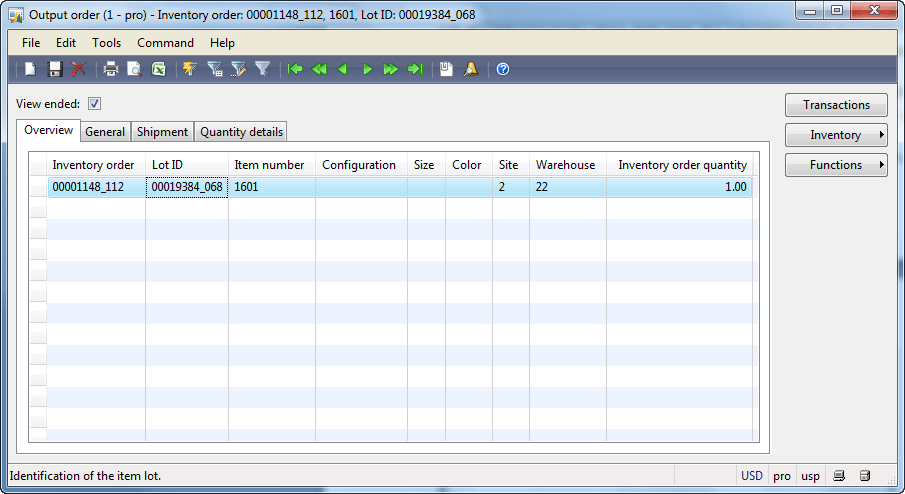Save record with the floppy disk icon
Screen dimensions: 905x494
pos(55,69)
